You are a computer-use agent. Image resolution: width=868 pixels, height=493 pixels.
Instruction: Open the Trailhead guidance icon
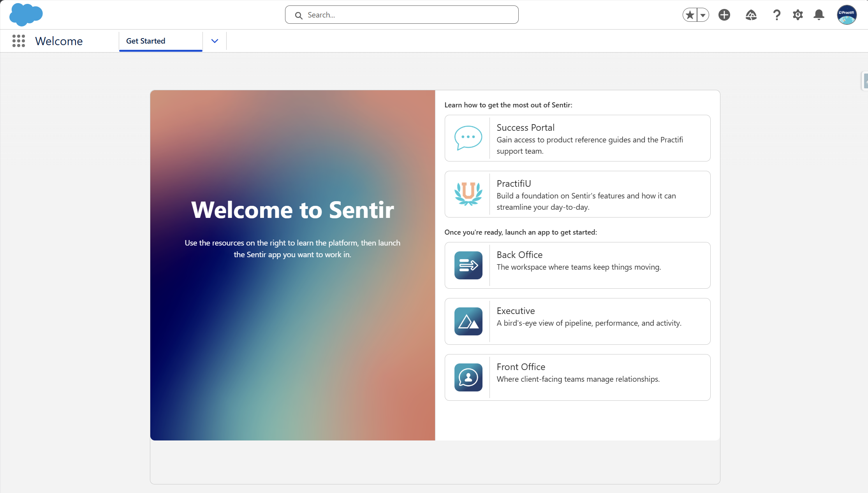(x=751, y=15)
